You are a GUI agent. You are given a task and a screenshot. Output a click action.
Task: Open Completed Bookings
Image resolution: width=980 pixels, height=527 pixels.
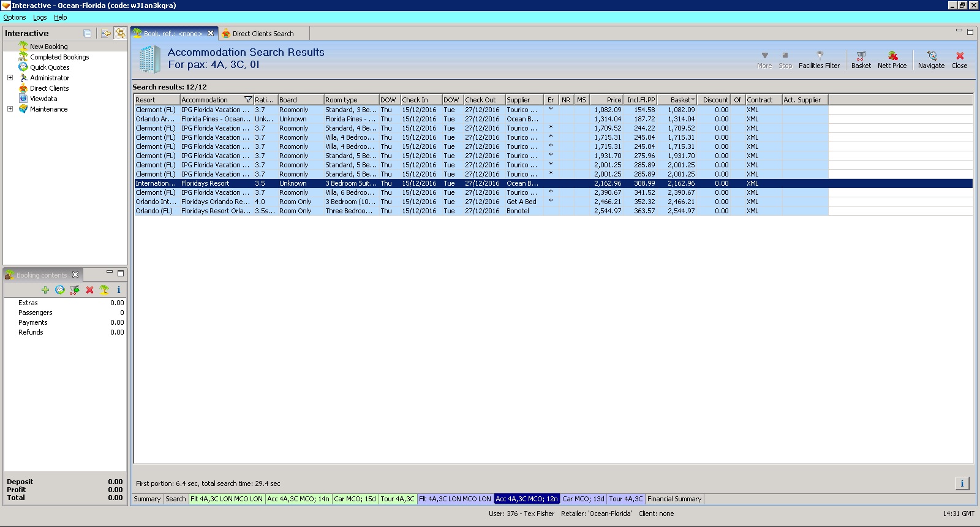point(59,57)
